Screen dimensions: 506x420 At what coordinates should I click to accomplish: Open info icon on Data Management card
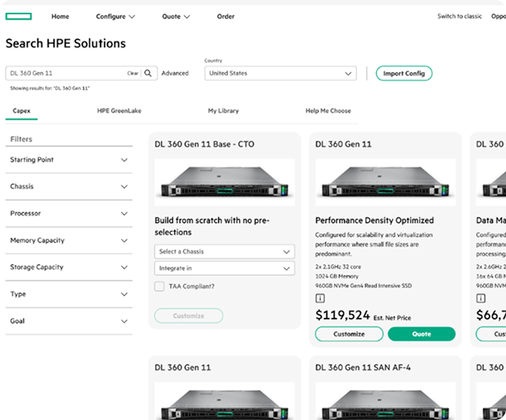(481, 298)
